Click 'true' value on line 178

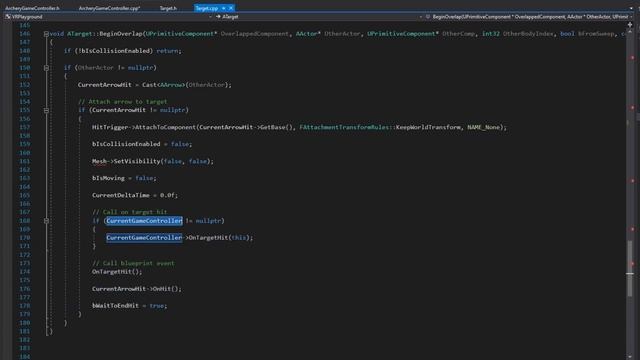[x=156, y=306]
